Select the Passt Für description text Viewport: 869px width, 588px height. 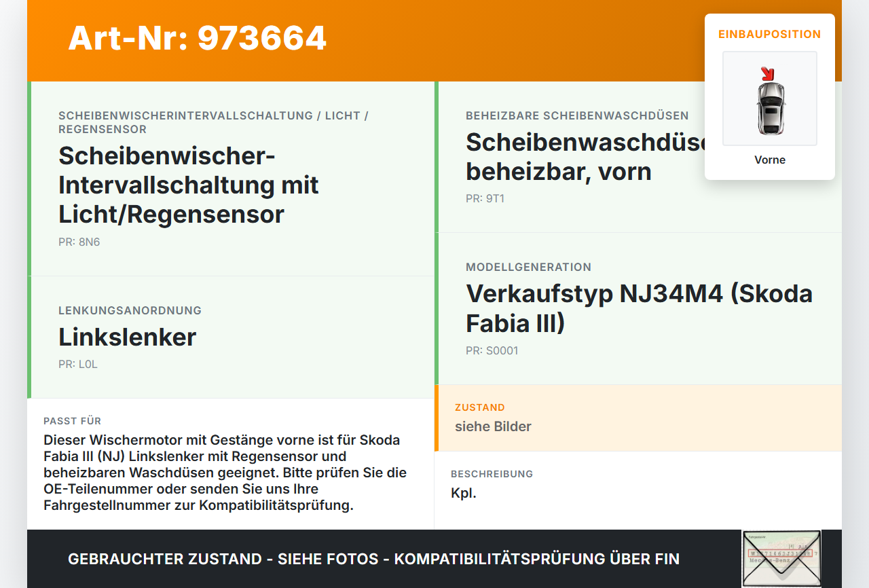tap(225, 472)
